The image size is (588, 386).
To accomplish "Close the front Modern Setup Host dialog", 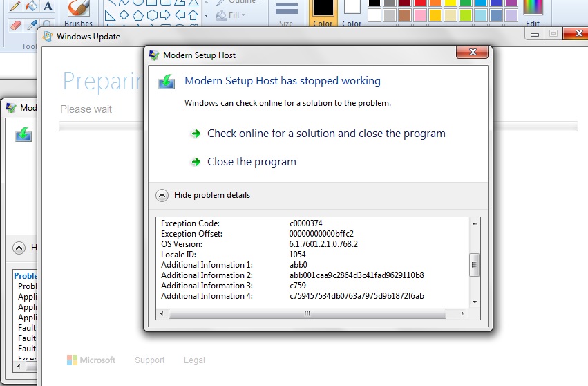I will click(473, 52).
